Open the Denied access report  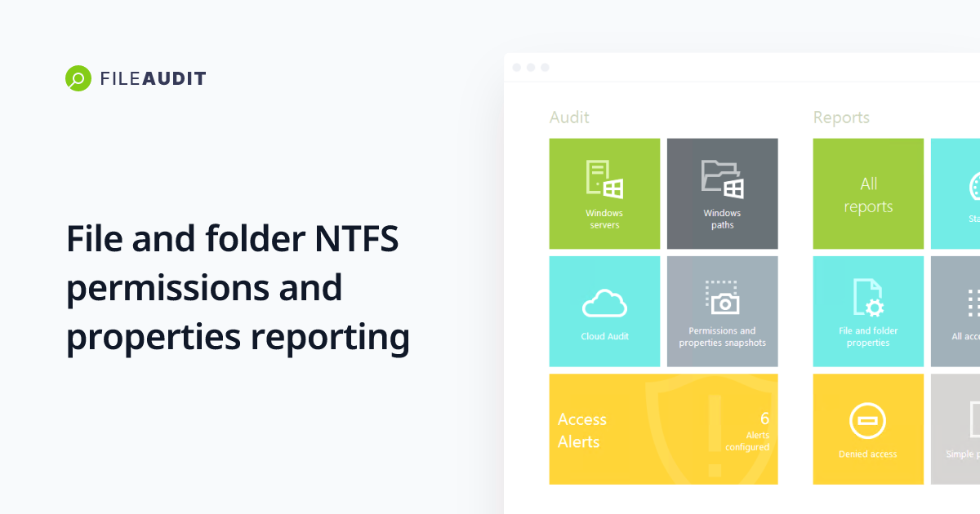868,428
